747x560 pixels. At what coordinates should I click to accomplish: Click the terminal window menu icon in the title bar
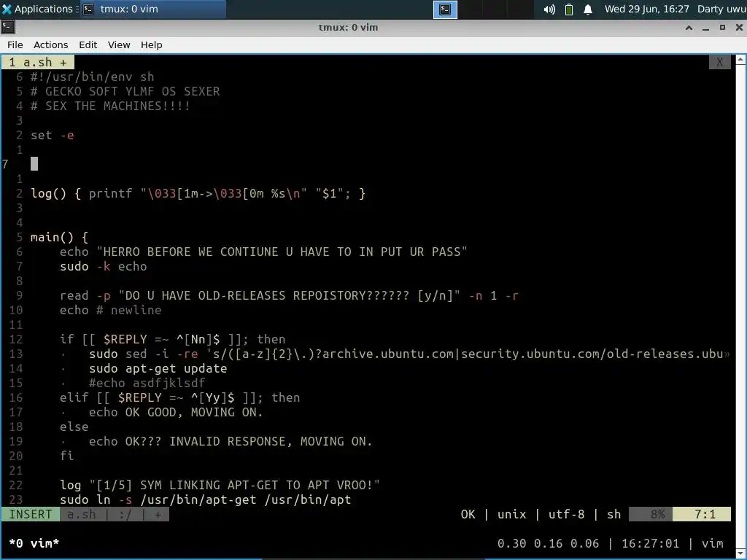[x=8, y=27]
